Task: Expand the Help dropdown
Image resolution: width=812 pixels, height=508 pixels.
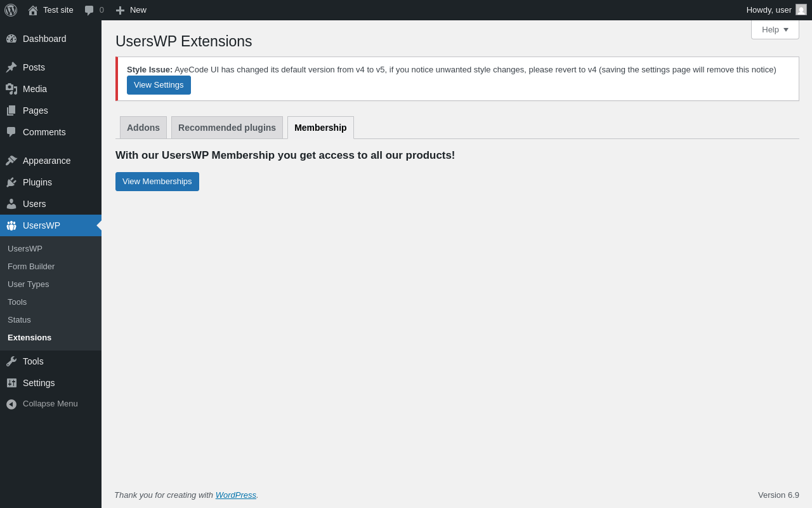Action: pos(775,29)
